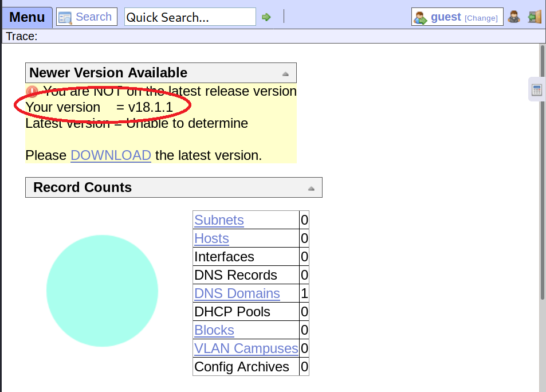Open the Hosts link
The image size is (546, 392).
click(x=211, y=238)
